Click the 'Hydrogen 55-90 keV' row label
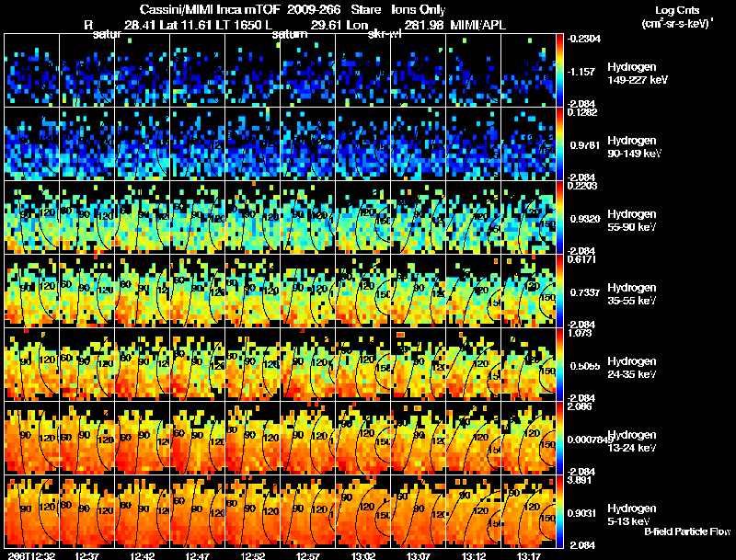 (632, 221)
